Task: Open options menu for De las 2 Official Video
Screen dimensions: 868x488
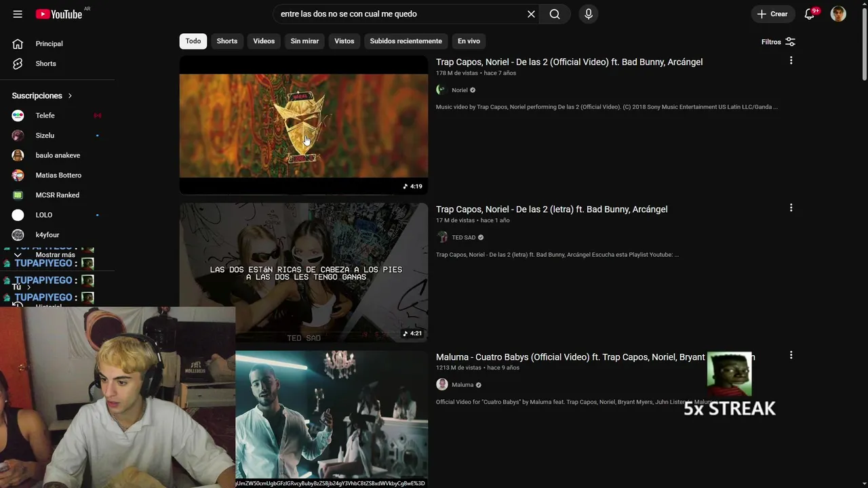Action: 791,61
